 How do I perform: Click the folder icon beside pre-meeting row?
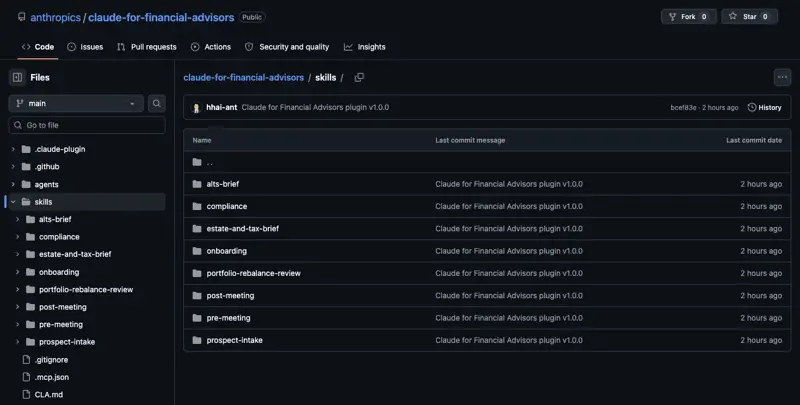coord(197,318)
